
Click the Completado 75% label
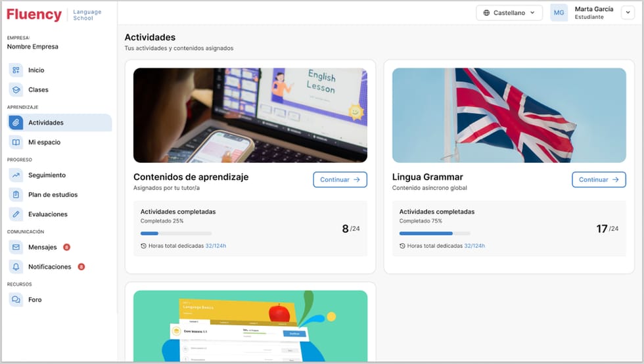[421, 221]
